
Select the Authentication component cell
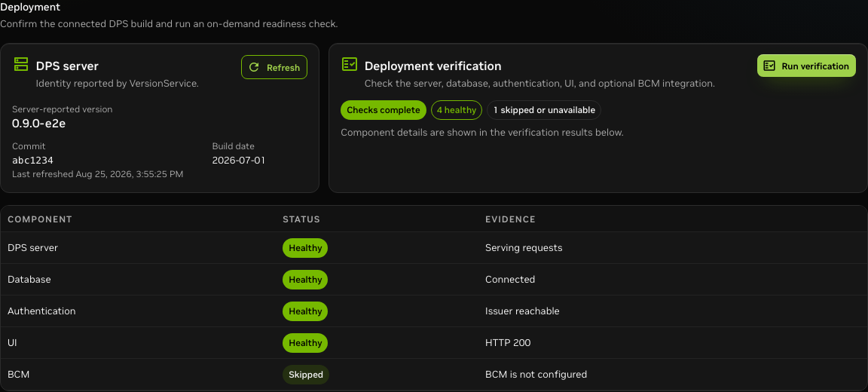(41, 311)
